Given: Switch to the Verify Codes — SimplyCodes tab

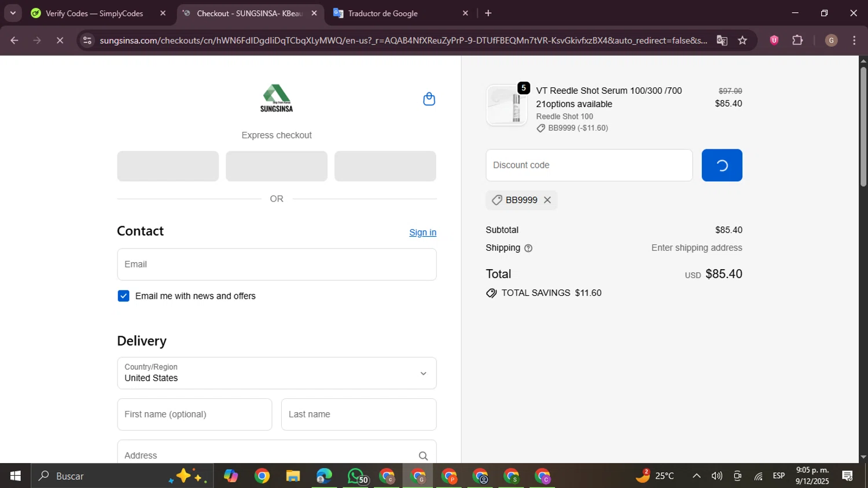Looking at the screenshot, I should point(94,13).
